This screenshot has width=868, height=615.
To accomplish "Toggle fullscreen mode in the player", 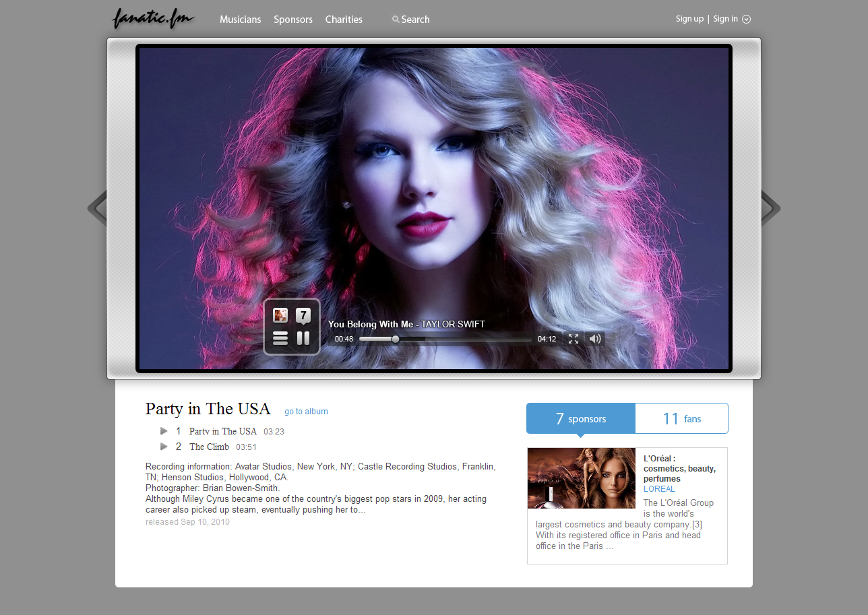I will click(x=573, y=339).
